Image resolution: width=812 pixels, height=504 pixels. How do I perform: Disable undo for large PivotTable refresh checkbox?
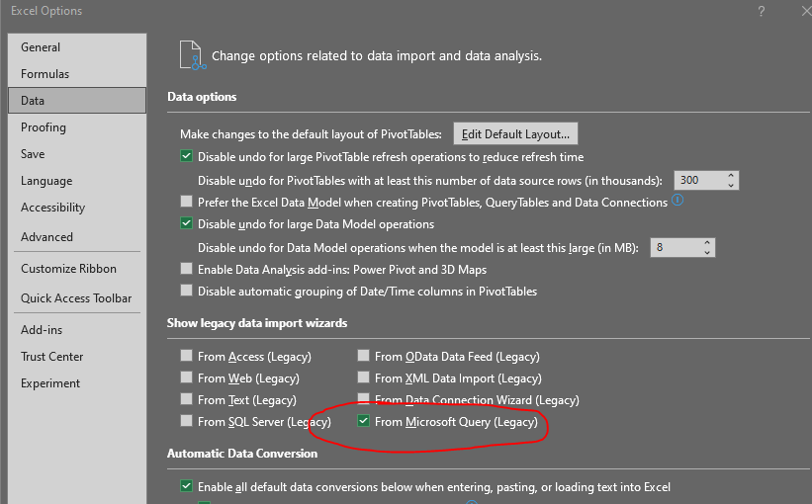(186, 156)
